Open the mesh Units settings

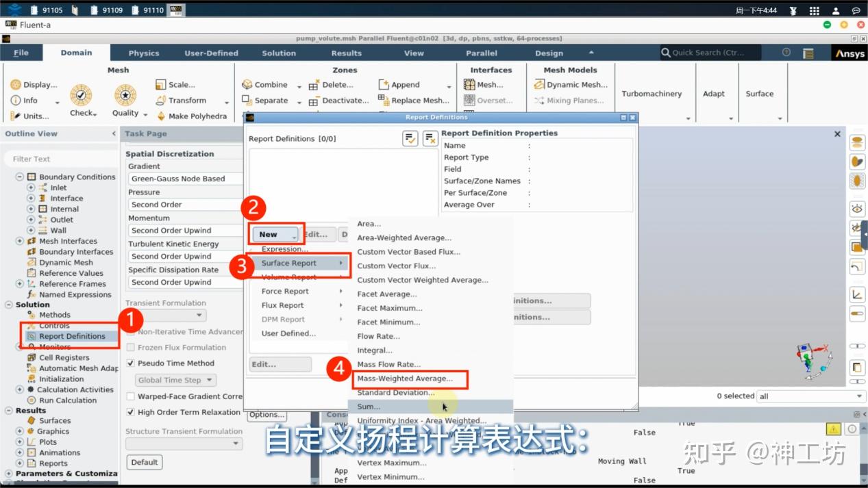tap(29, 116)
